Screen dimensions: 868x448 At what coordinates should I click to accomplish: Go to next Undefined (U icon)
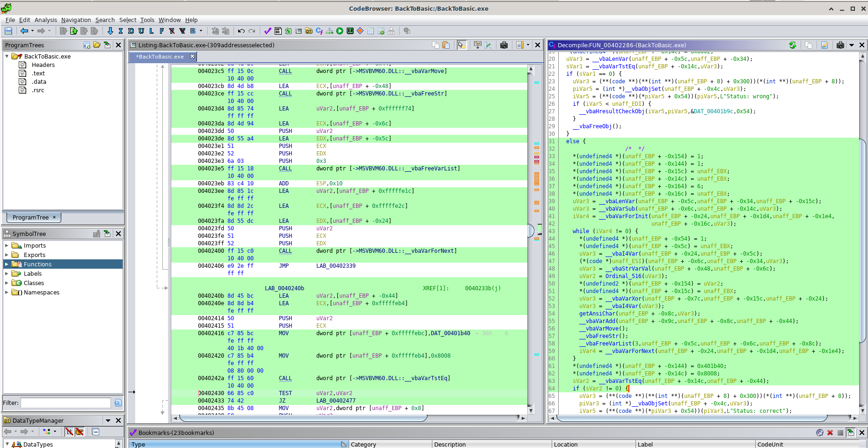click(x=141, y=31)
